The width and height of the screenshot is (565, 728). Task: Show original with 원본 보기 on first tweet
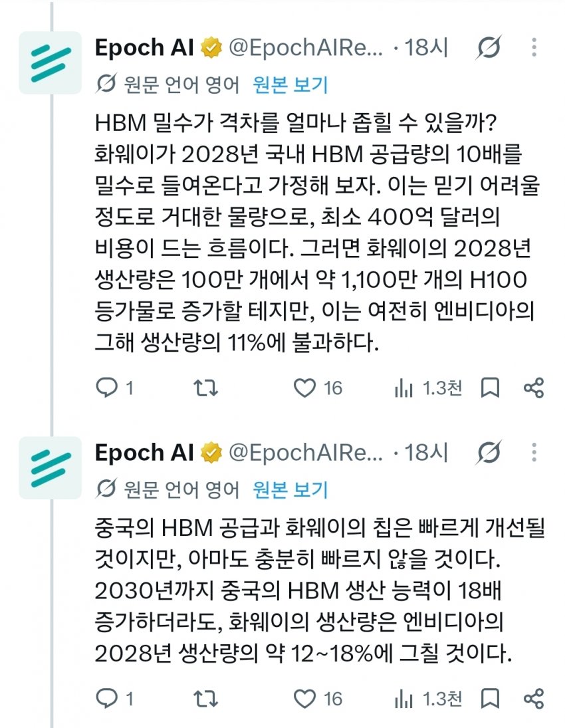pyautogui.click(x=290, y=85)
